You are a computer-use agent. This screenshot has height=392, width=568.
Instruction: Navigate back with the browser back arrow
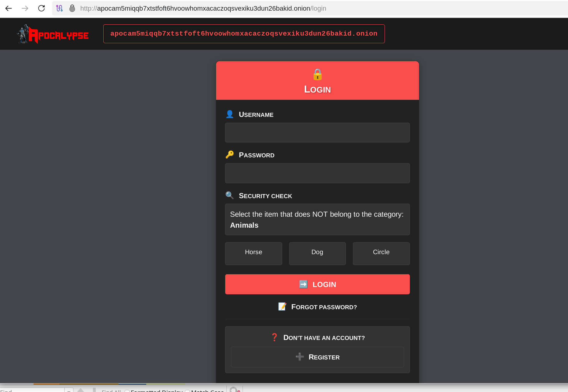click(x=9, y=8)
